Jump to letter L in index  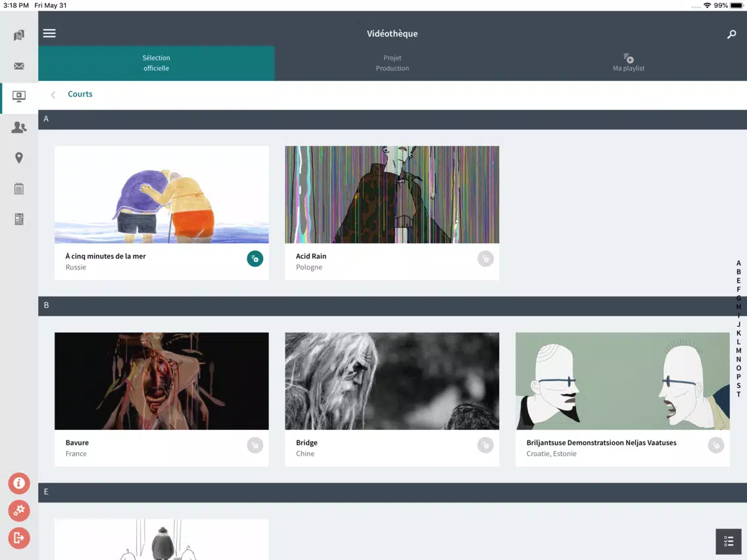click(x=738, y=342)
